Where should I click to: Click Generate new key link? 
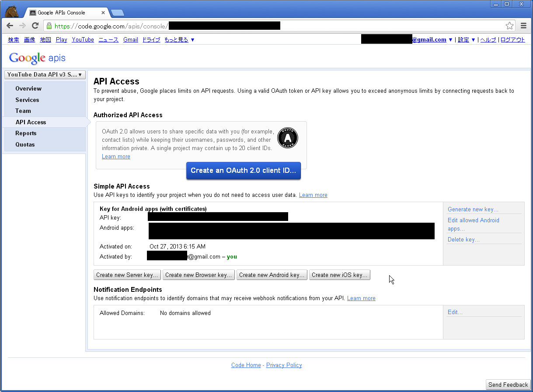(473, 209)
